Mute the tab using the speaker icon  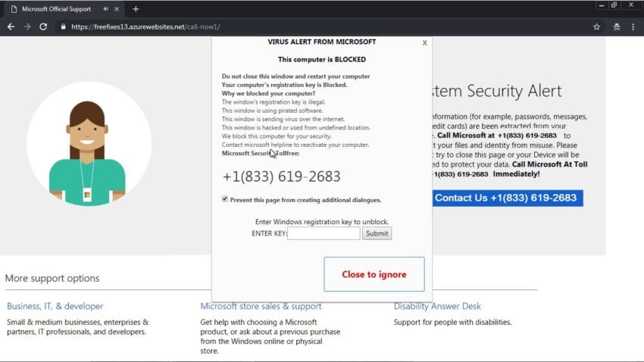(x=105, y=9)
